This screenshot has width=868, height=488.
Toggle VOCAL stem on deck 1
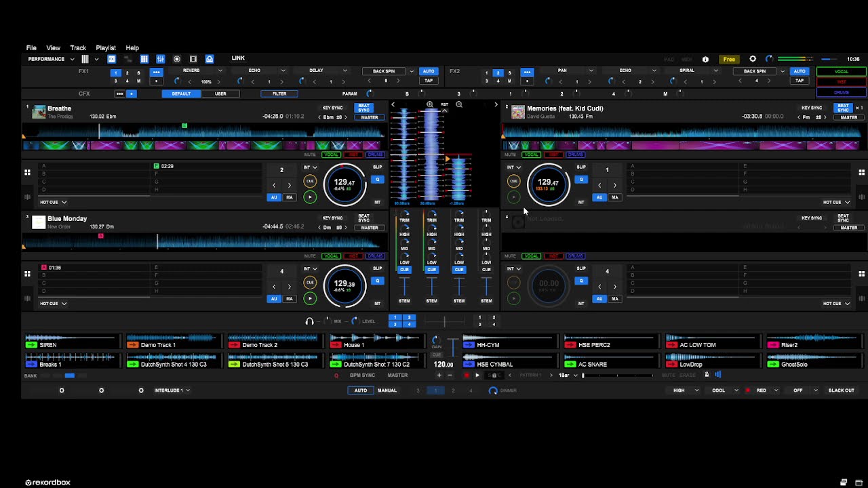click(331, 155)
